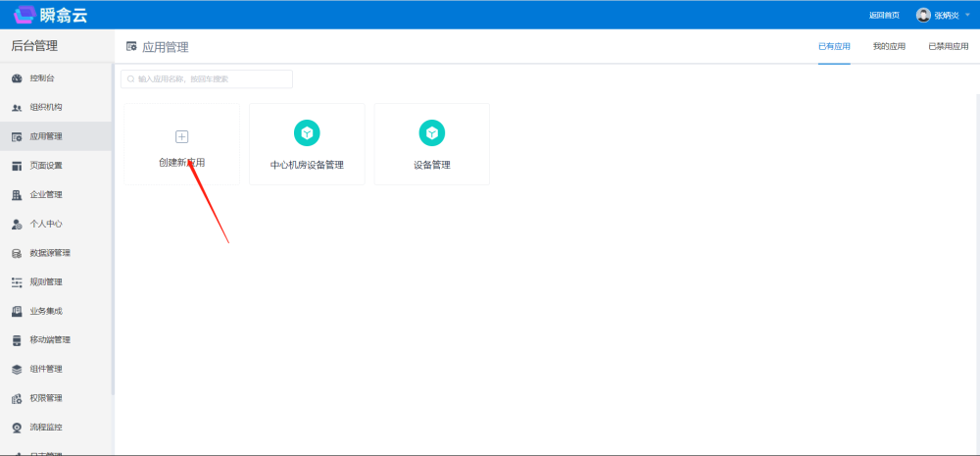Switch to the 我的应用 tab
980x456 pixels.
889,46
